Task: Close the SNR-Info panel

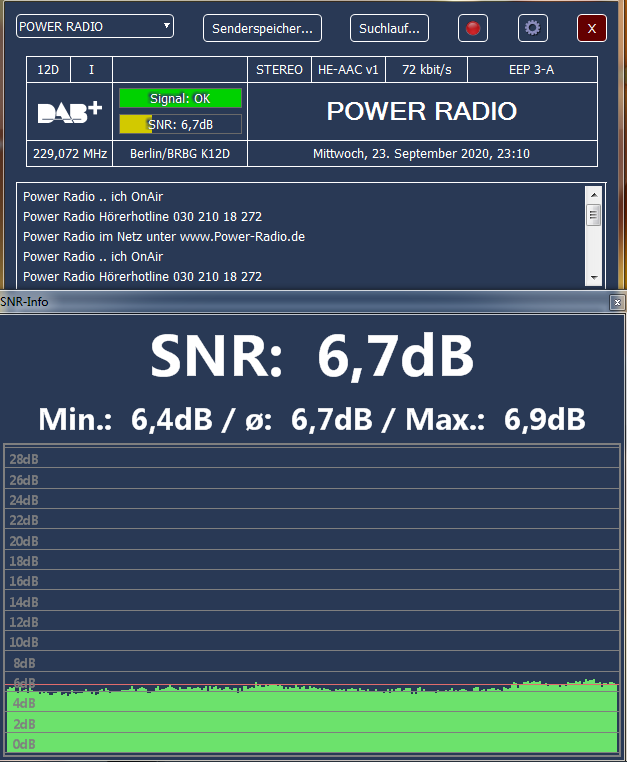Action: pos(617,301)
